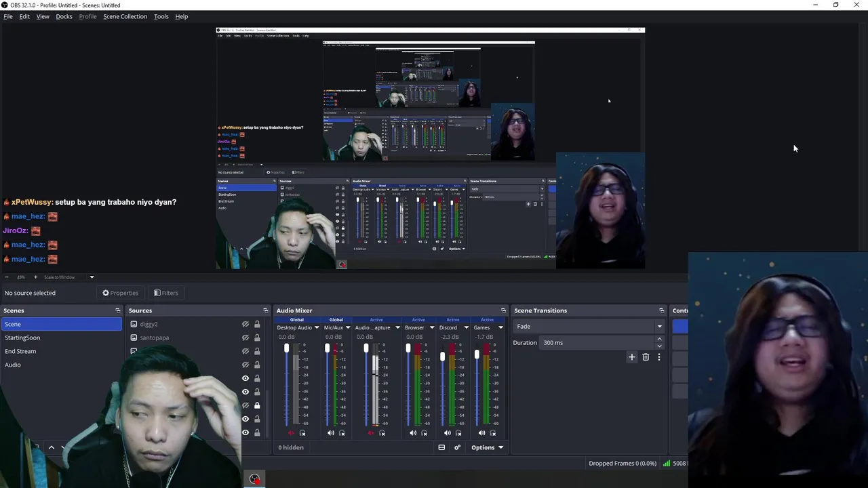Zoom out the preview with minus icon

click(x=6, y=277)
